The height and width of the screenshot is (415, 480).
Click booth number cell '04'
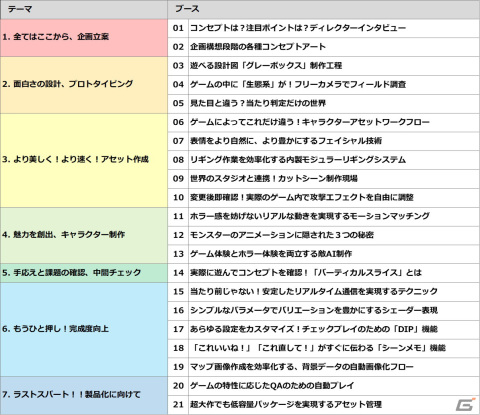coord(178,84)
